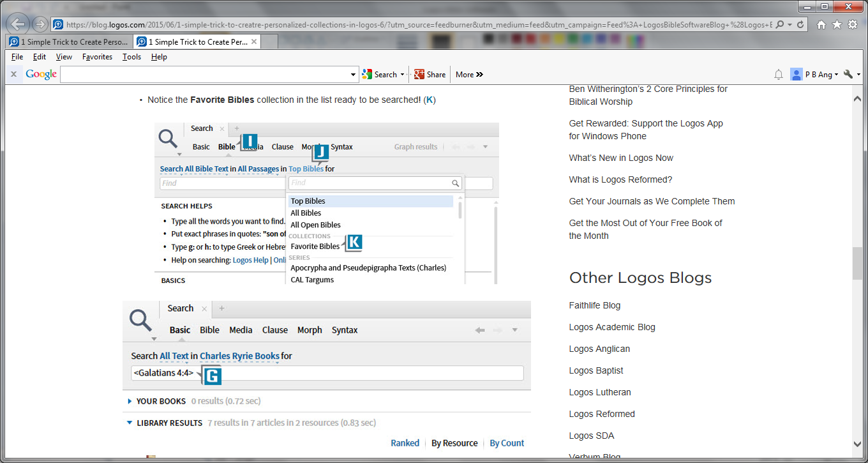Switch to the first '1 Simple Trick' tab
This screenshot has height=463, width=868.
tap(69, 42)
